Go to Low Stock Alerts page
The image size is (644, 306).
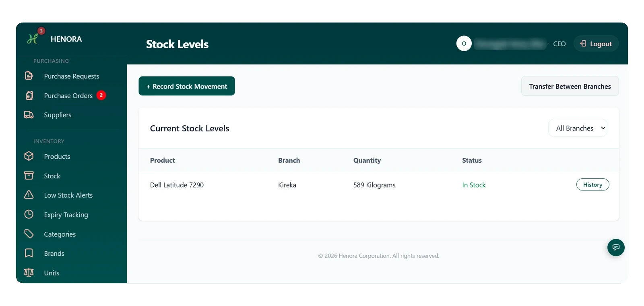click(68, 195)
